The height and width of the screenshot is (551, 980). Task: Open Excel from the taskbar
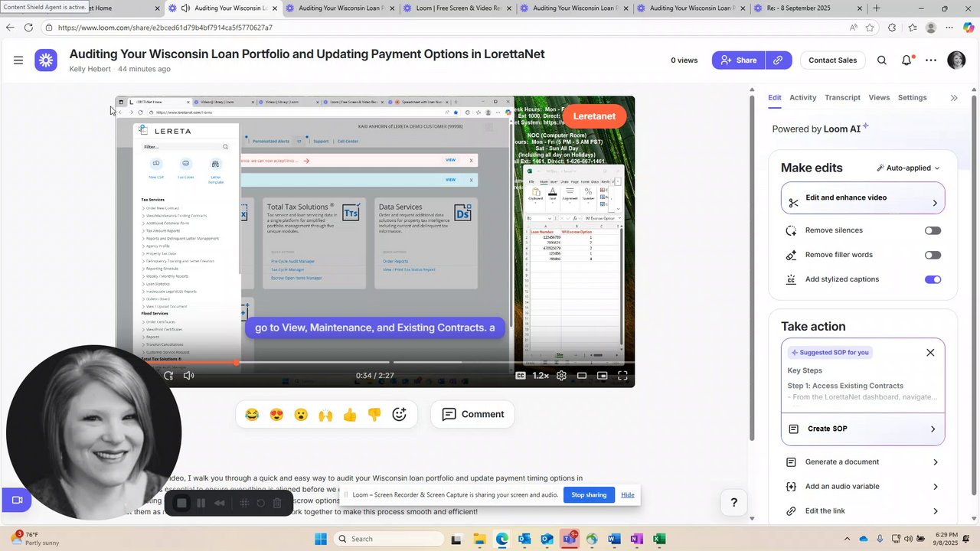659,540
